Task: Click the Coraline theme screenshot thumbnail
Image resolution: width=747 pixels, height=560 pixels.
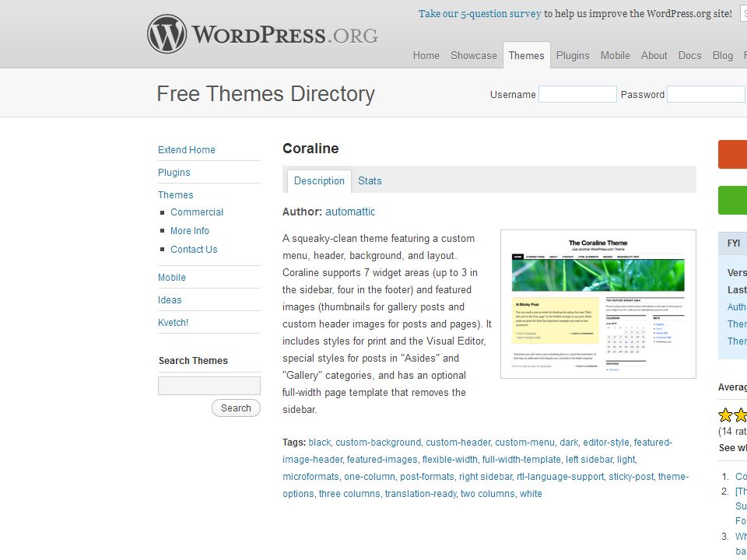Action: tap(598, 304)
